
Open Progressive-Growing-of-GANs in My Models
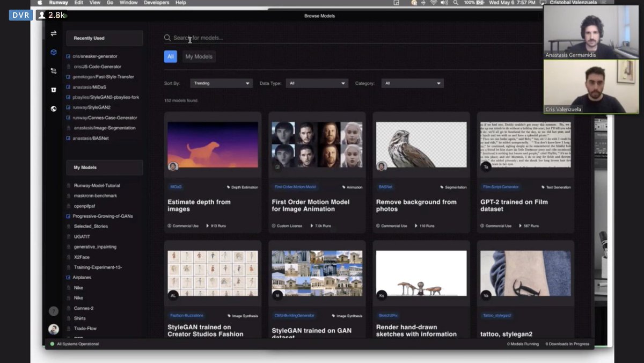103,216
